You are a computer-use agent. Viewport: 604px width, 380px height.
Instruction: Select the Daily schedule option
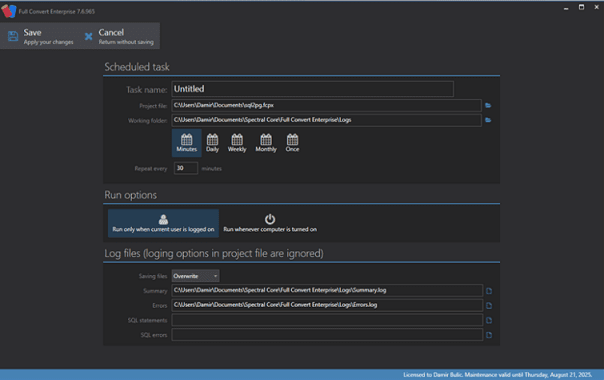(x=212, y=143)
